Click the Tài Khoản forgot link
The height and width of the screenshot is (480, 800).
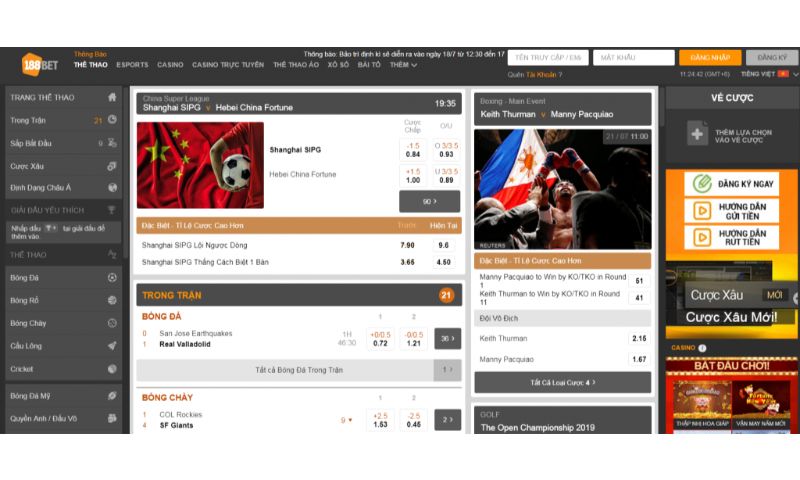tap(541, 74)
